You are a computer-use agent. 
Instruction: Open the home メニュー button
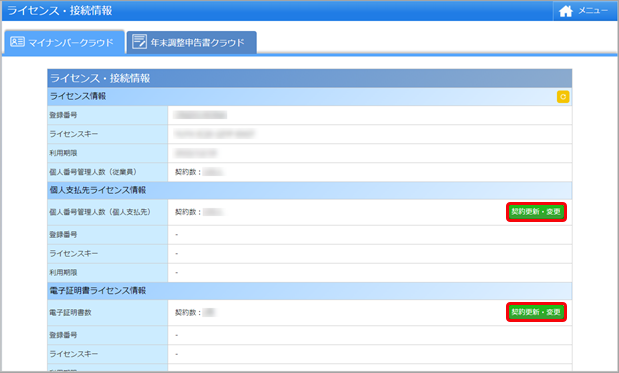[x=584, y=11]
